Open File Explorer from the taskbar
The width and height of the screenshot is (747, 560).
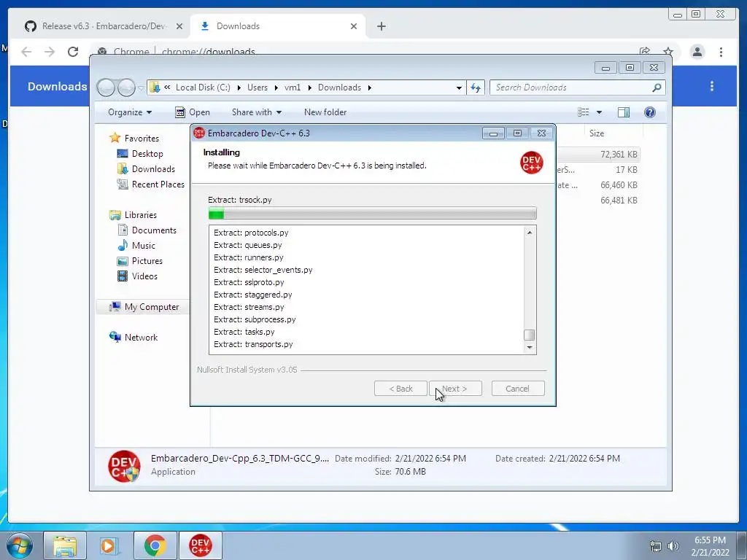pos(65,545)
